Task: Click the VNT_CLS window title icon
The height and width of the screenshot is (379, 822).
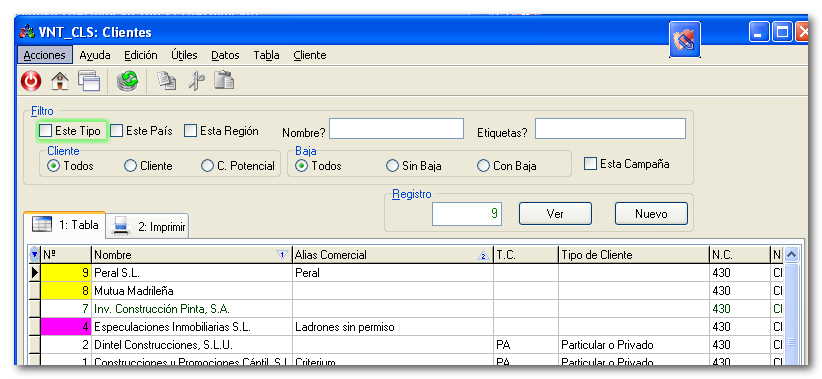Action: click(x=27, y=32)
